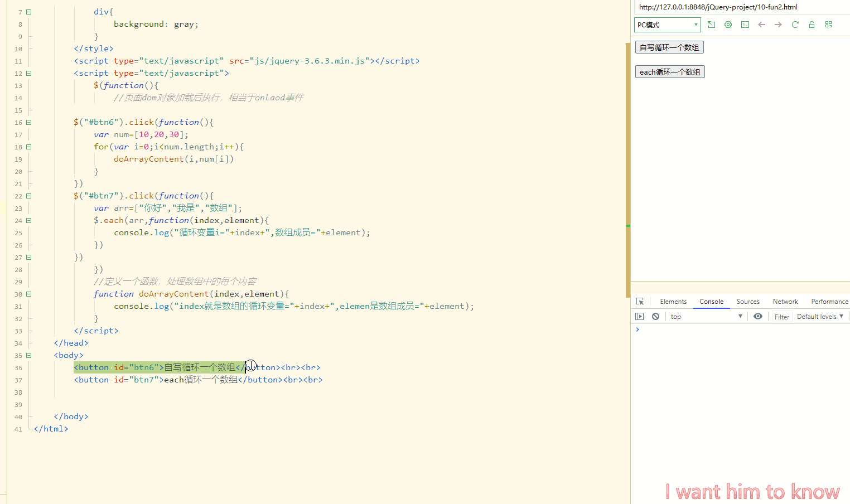Collapse the $.each fold at line 24
This screenshot has height=504, width=850.
click(29, 220)
